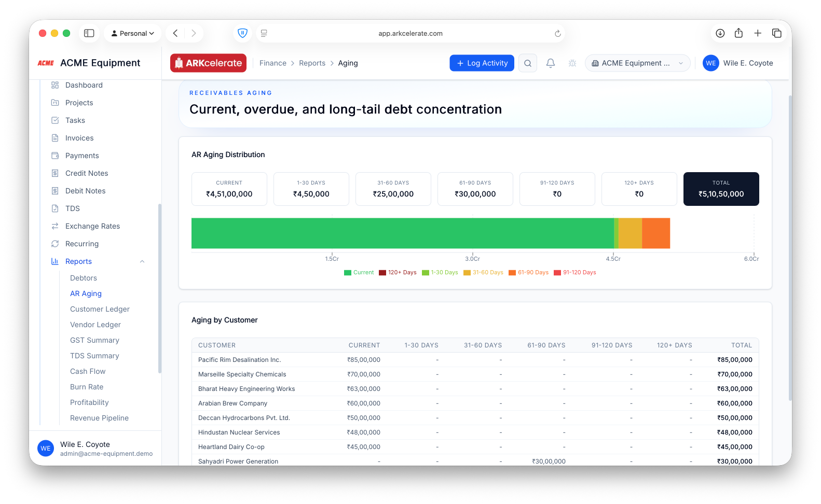Open the ACME Equipment company dropdown
Screen dimensions: 821x504
click(638, 63)
